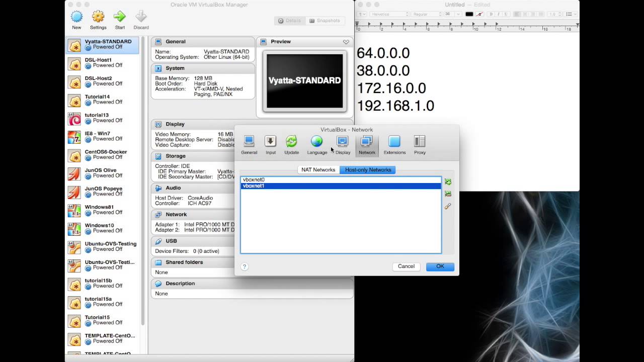
Task: Click the IE8 - Win7 VM icon
Action: coord(74,137)
